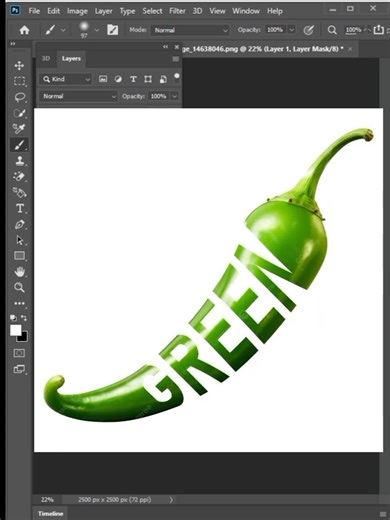
Task: Open the layer filter Kind dropdown
Action: pos(66,79)
